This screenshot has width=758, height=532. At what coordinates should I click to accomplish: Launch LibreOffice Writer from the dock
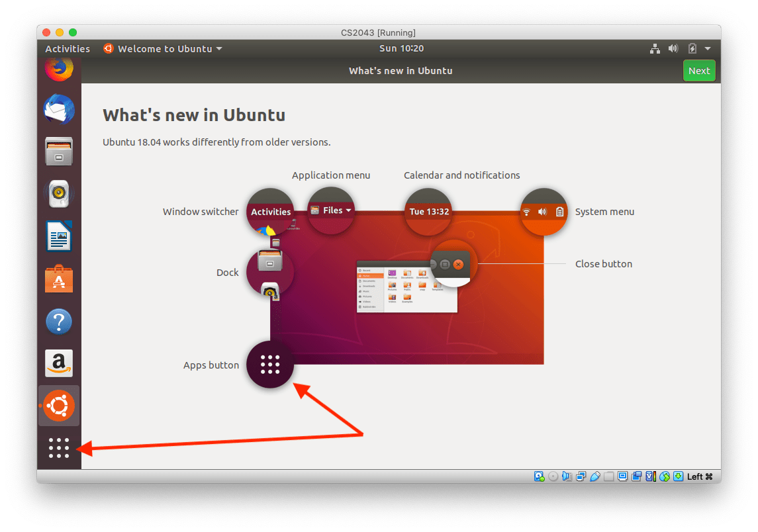(x=59, y=236)
